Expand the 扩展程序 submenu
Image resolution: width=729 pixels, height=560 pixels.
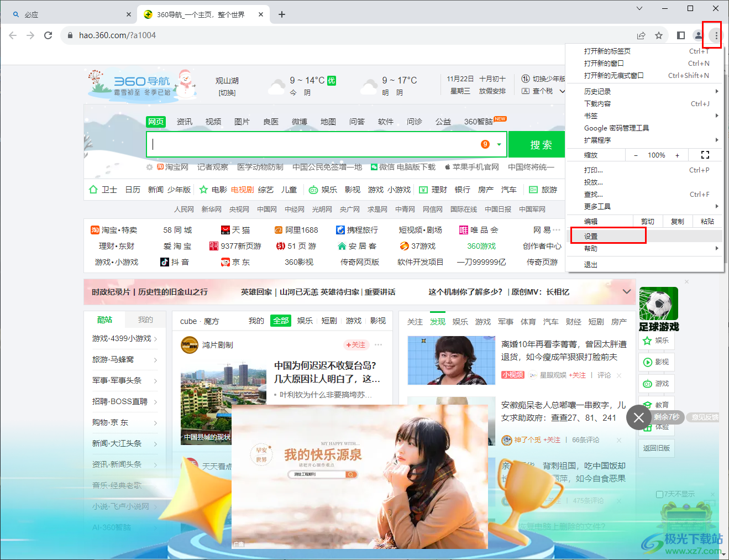coord(717,140)
